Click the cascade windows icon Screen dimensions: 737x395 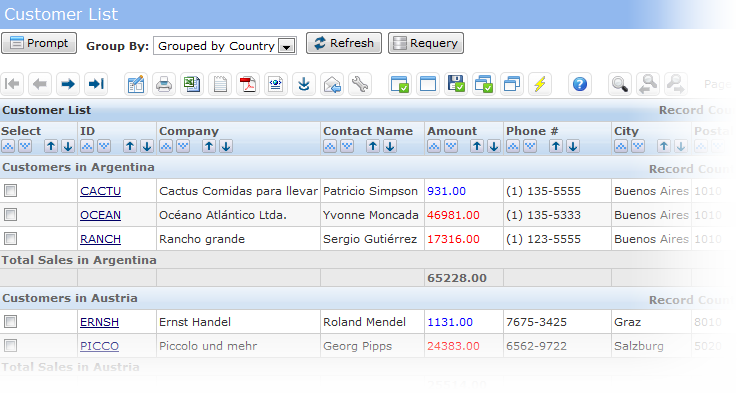[512, 84]
